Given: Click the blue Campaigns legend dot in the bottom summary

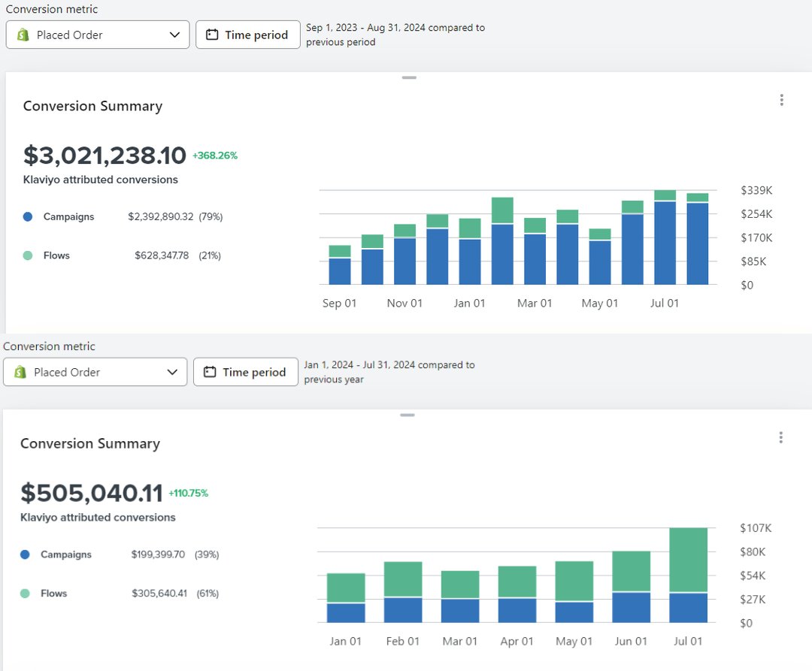Looking at the screenshot, I should pos(26,555).
